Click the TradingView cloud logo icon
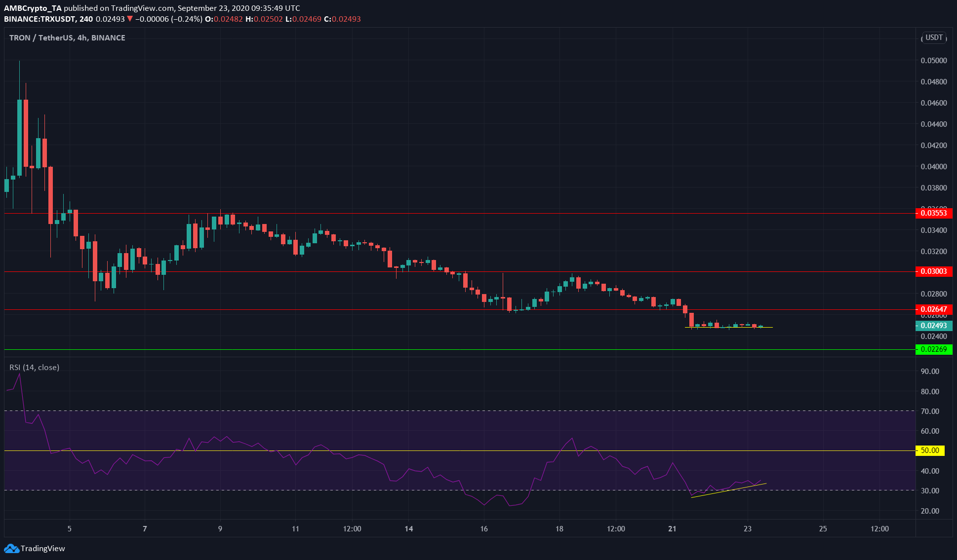 11,548
